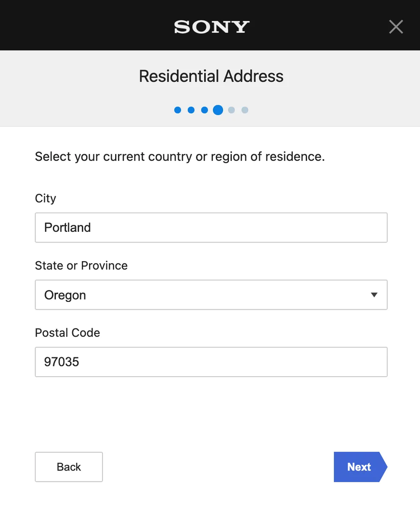Focus the City field containing Portland

point(211,227)
